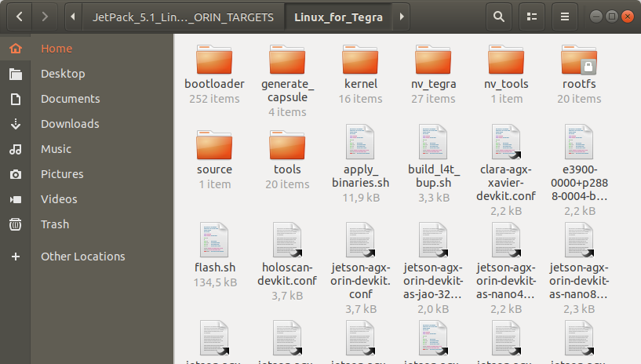Open search with the magnifier icon

coord(499,16)
